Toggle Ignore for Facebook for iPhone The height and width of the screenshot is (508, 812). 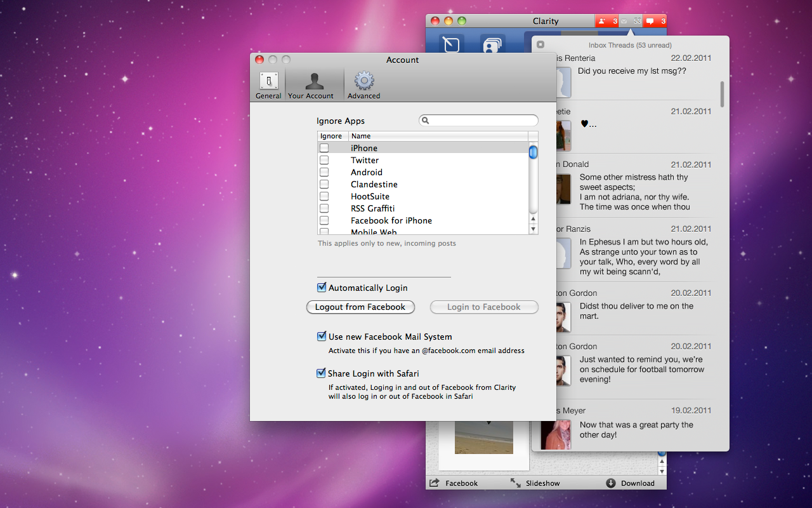(x=324, y=220)
